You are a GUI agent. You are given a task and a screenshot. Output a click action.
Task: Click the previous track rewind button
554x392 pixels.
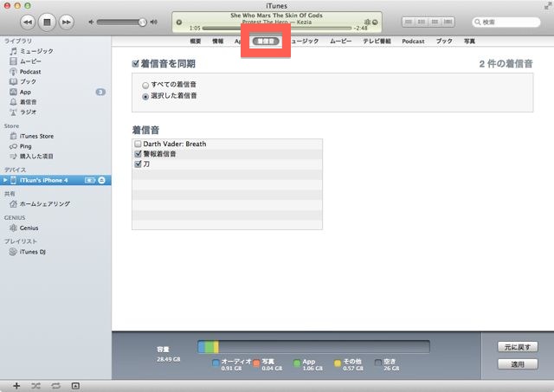28,22
